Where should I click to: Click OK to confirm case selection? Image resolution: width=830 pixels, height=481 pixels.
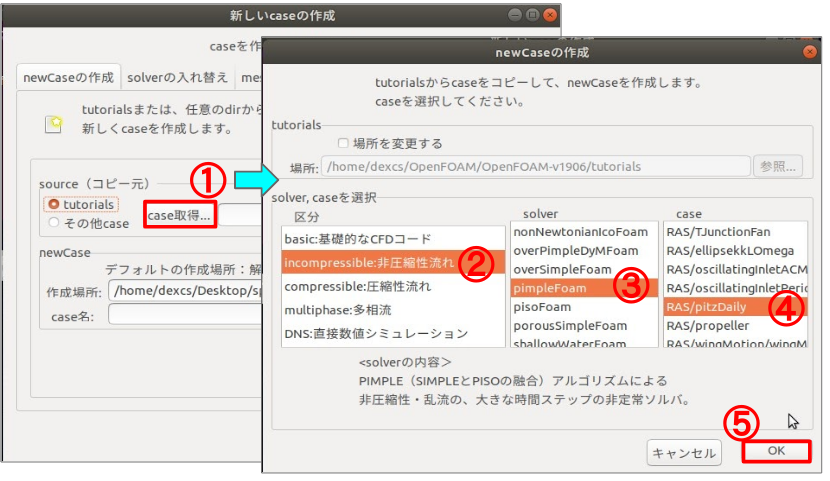coord(776,451)
